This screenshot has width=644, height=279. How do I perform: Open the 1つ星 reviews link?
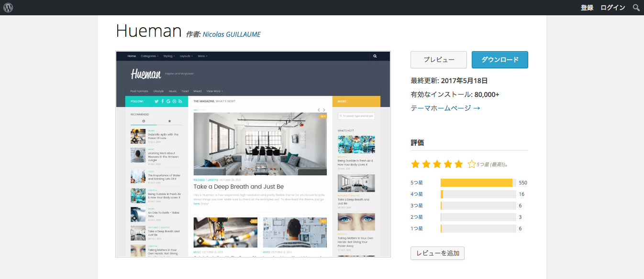[417, 228]
